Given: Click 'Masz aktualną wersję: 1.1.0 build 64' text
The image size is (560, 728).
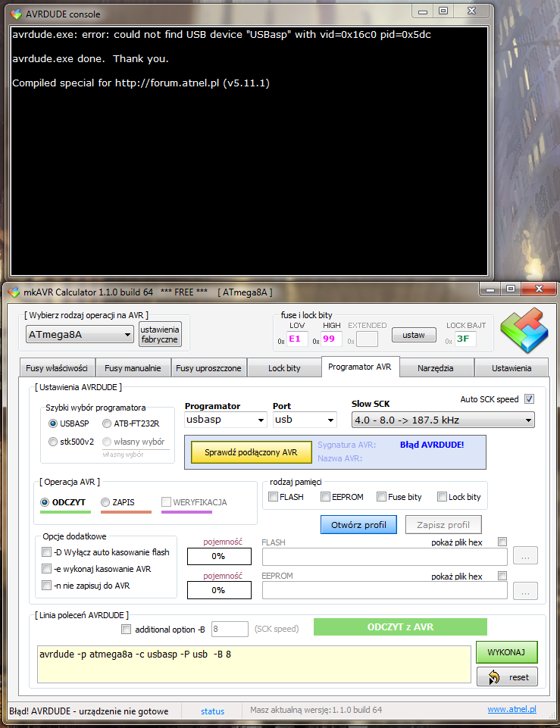Looking at the screenshot, I should (x=316, y=710).
